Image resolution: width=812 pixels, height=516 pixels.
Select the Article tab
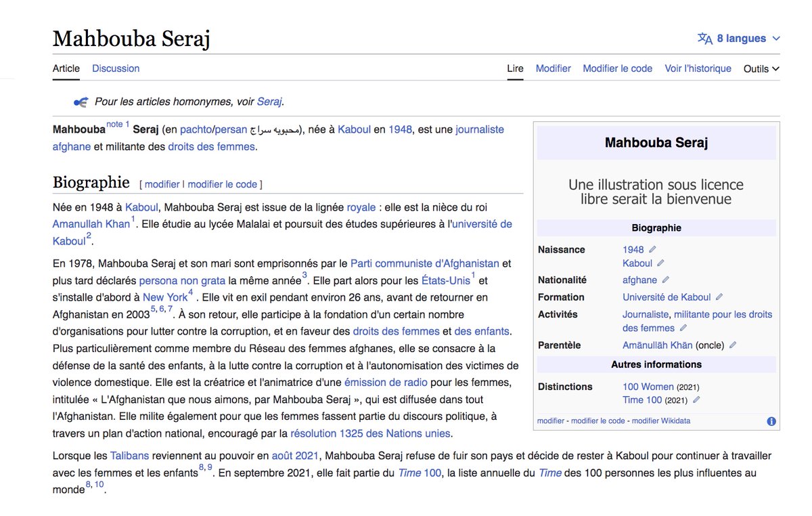(66, 68)
